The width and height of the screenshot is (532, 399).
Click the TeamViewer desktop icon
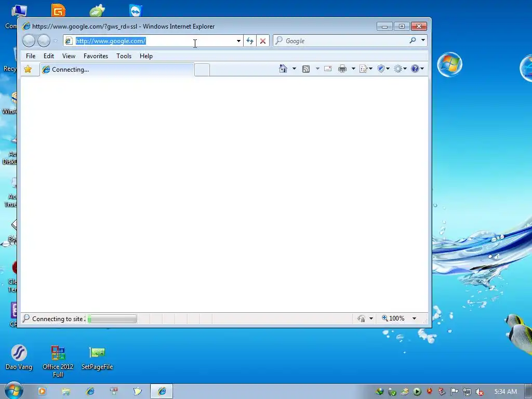(136, 10)
